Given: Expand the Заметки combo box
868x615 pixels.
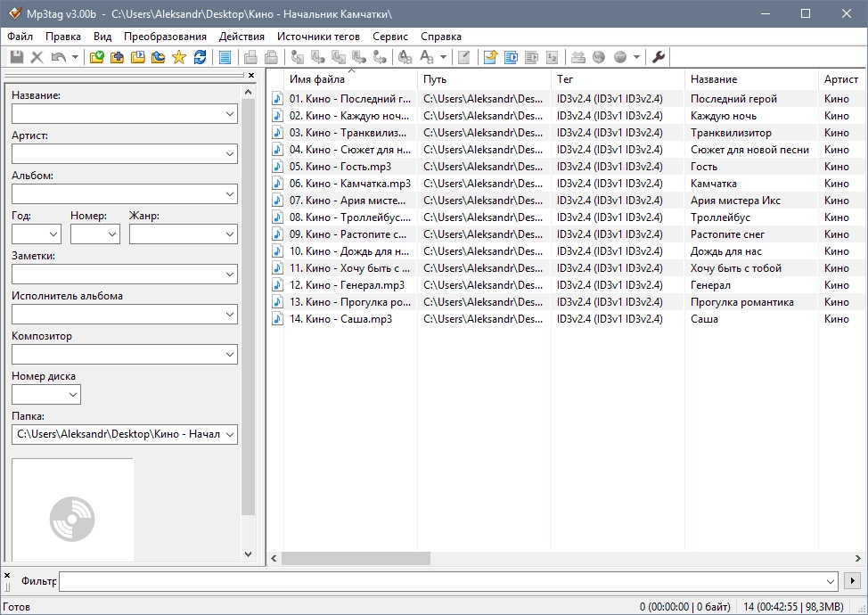Looking at the screenshot, I should (230, 275).
